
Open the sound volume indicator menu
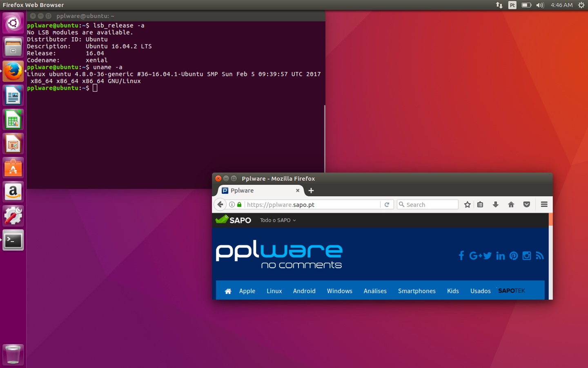540,5
